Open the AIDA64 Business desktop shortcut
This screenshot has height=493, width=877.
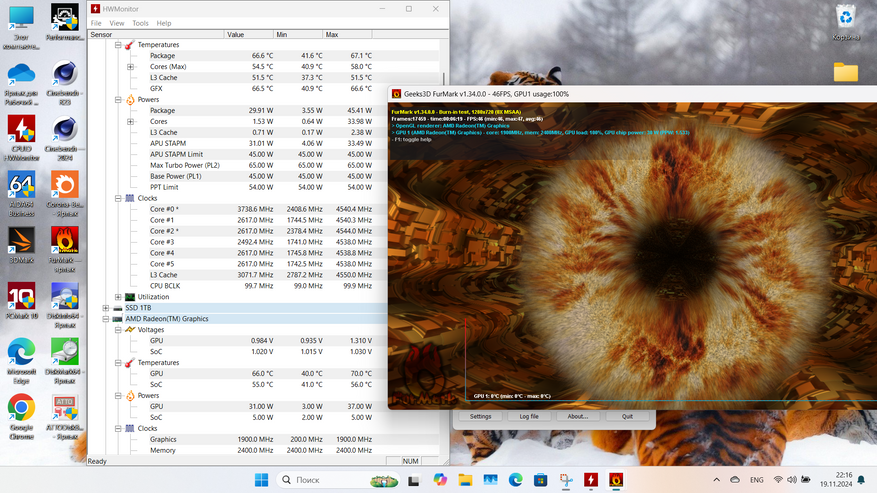(21, 193)
